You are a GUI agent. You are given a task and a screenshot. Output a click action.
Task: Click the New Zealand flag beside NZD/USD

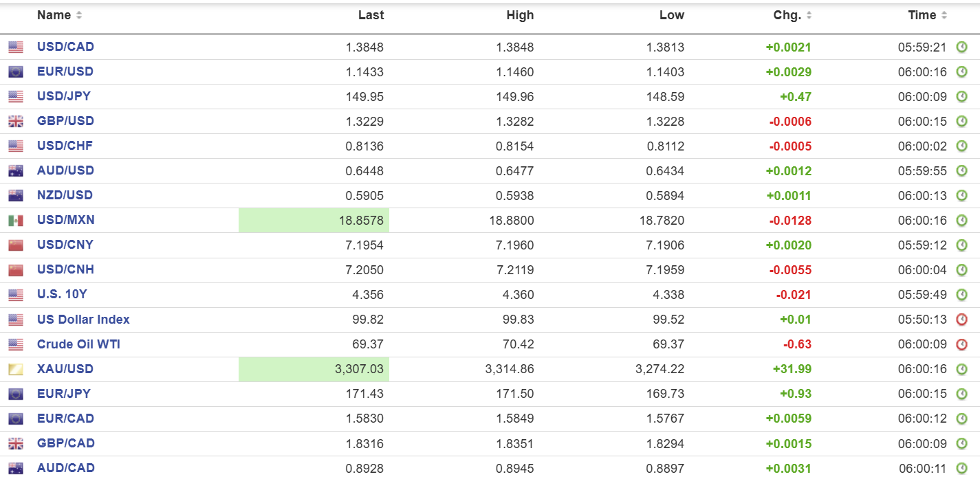16,196
